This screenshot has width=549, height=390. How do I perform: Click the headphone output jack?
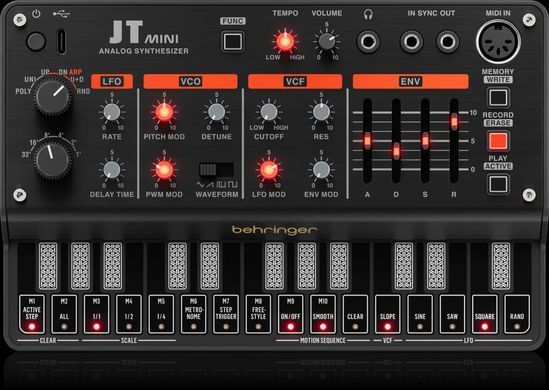tap(368, 42)
